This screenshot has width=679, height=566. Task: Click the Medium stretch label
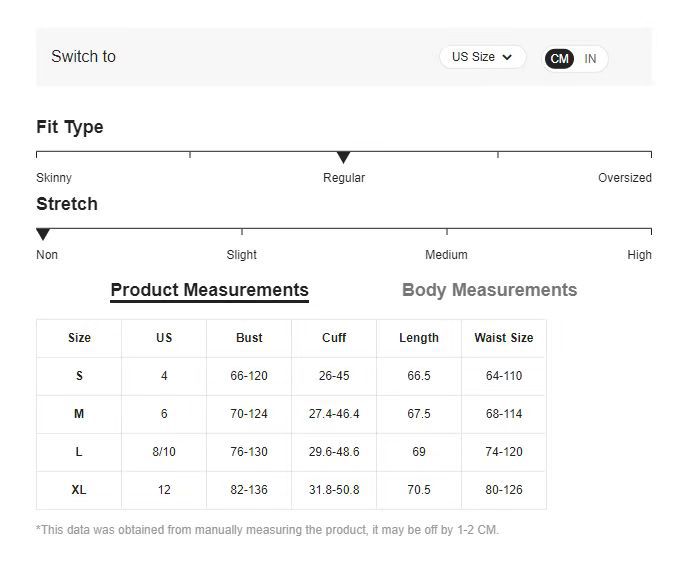pos(446,255)
